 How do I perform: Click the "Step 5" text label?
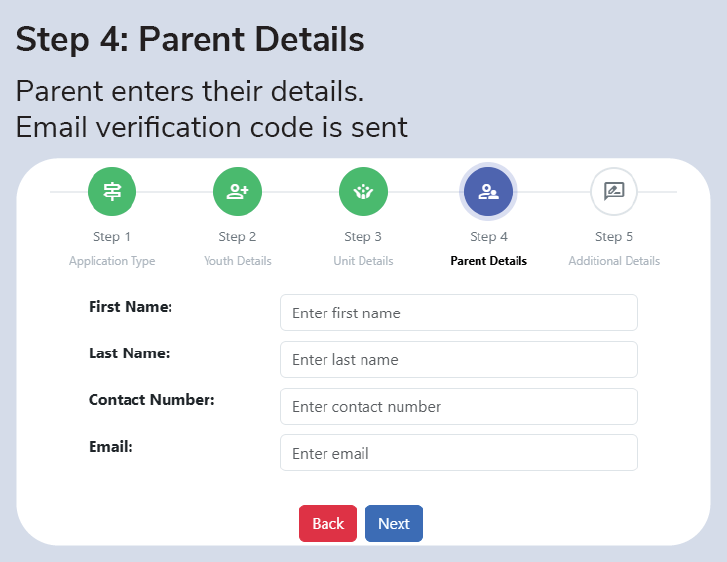pyautogui.click(x=614, y=237)
